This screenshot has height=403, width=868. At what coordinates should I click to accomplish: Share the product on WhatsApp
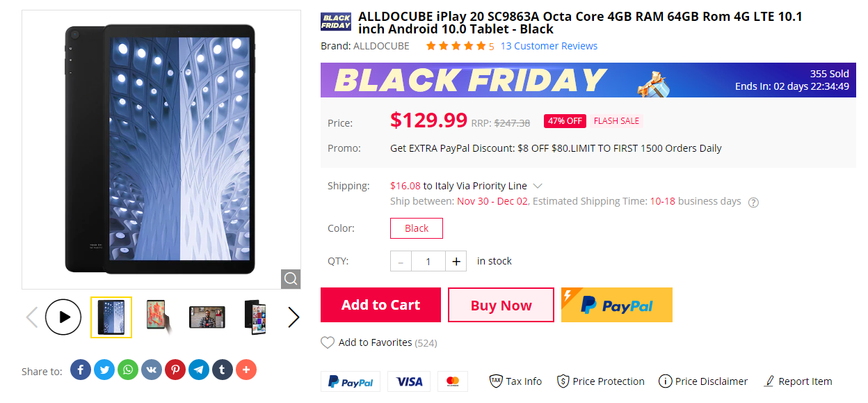(x=127, y=370)
